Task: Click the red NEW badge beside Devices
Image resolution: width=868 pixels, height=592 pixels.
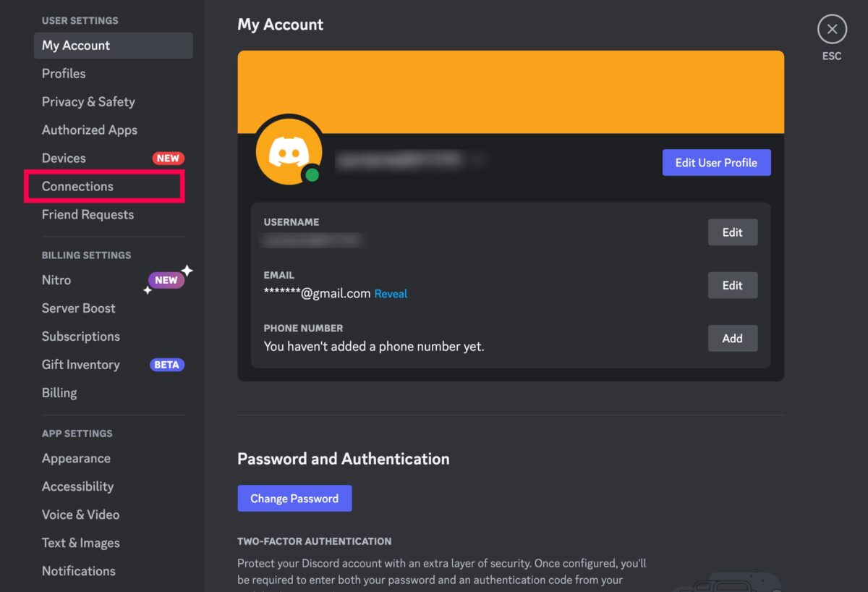Action: [168, 158]
